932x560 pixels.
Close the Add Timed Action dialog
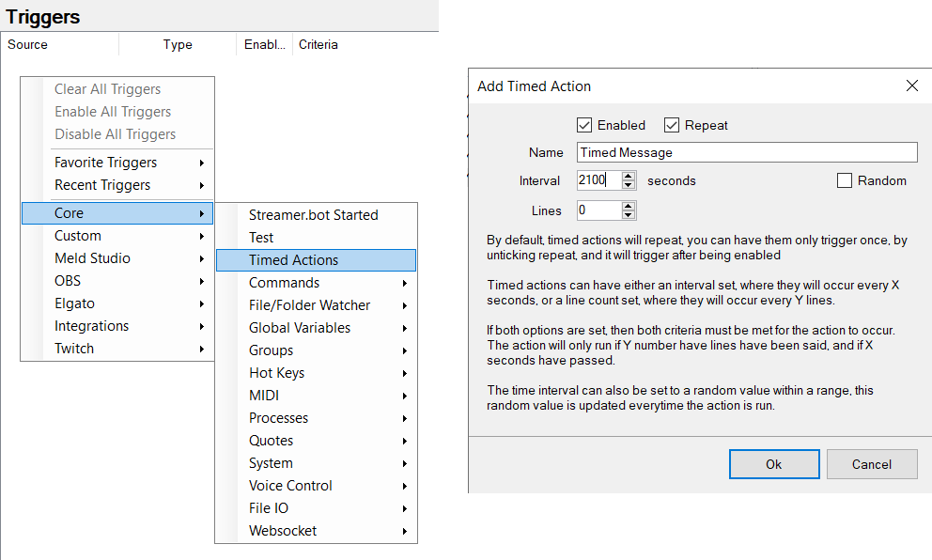911,86
